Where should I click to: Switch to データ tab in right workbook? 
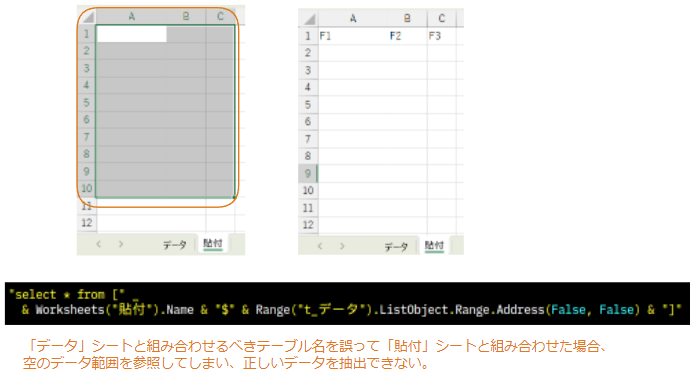pos(396,247)
